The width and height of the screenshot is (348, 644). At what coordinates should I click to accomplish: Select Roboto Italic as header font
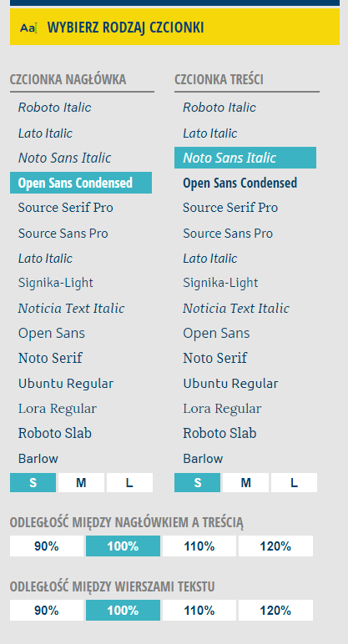pyautogui.click(x=54, y=108)
